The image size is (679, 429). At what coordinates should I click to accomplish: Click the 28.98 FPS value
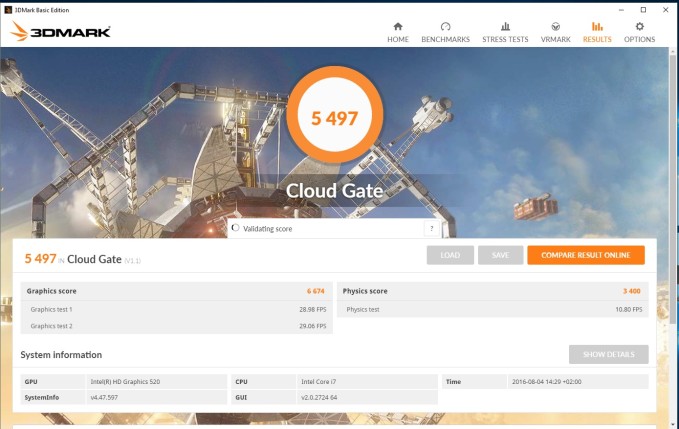tap(313, 310)
